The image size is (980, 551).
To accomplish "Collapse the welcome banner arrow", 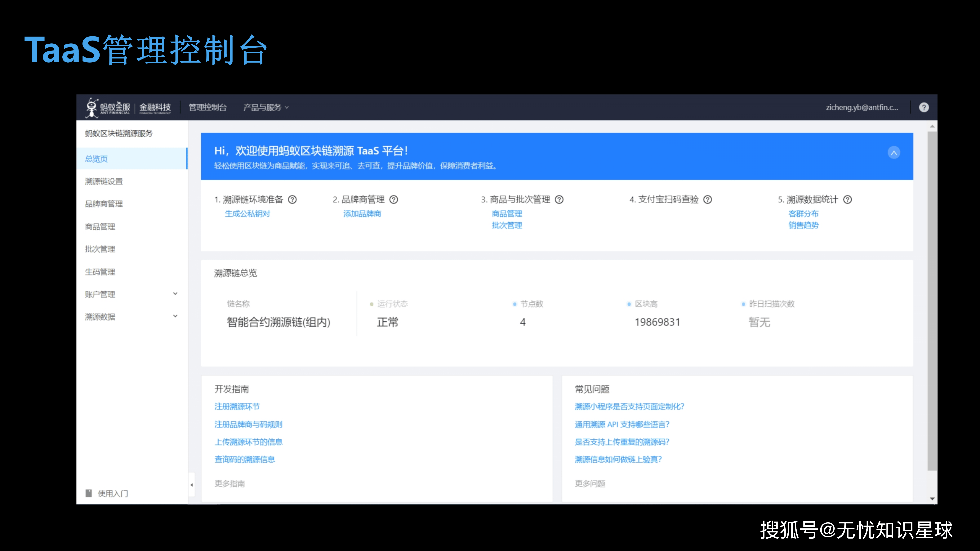I will 894,152.
